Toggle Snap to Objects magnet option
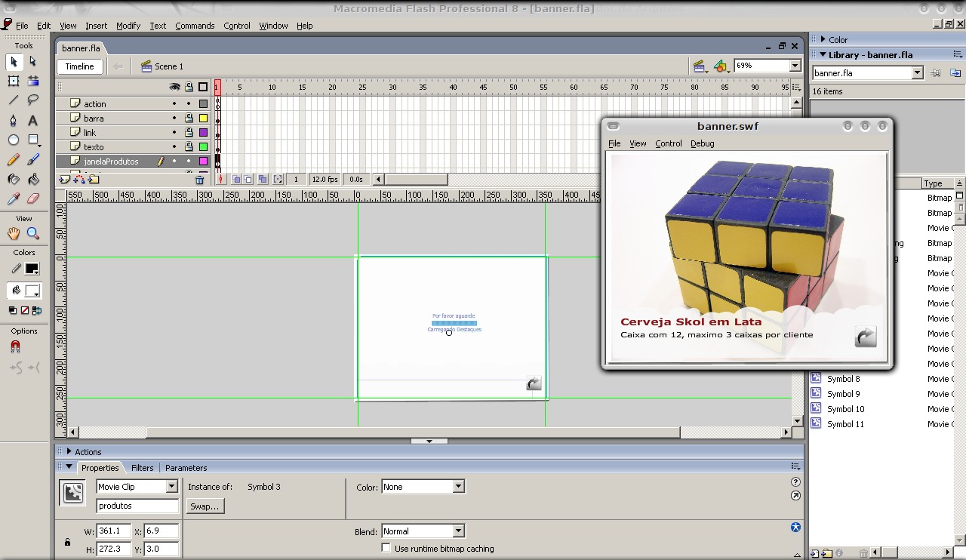The width and height of the screenshot is (966, 560). (15, 347)
